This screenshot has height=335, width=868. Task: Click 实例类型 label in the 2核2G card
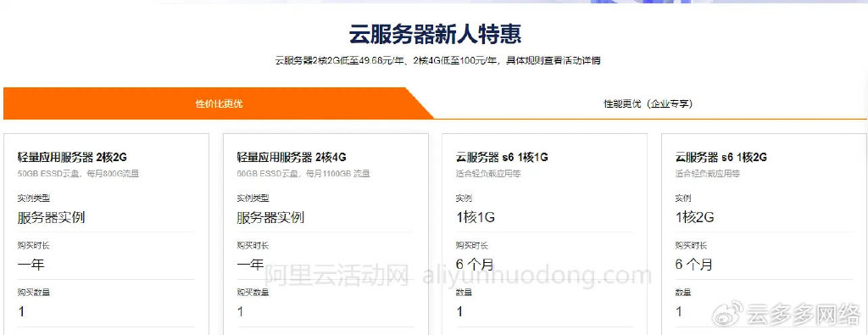[x=34, y=198]
